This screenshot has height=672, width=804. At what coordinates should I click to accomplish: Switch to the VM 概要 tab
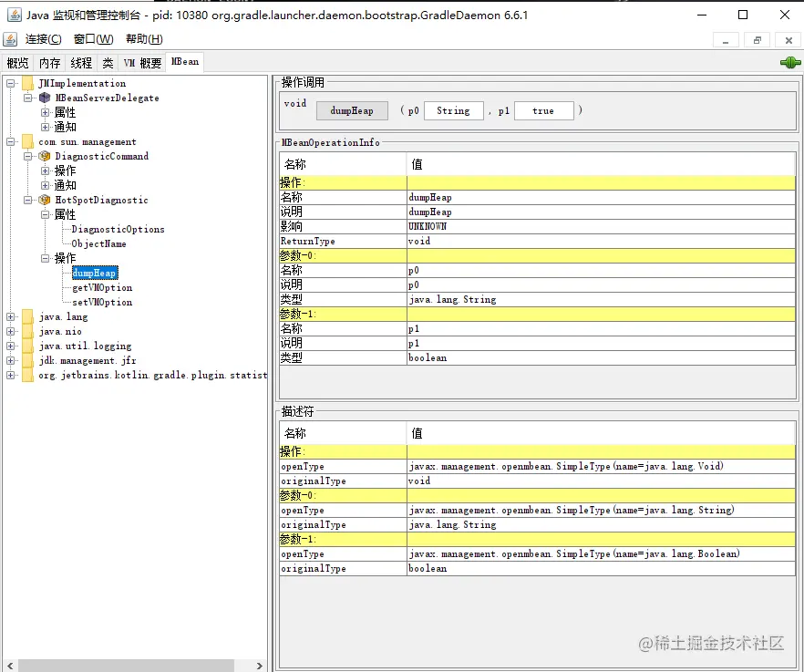144,62
